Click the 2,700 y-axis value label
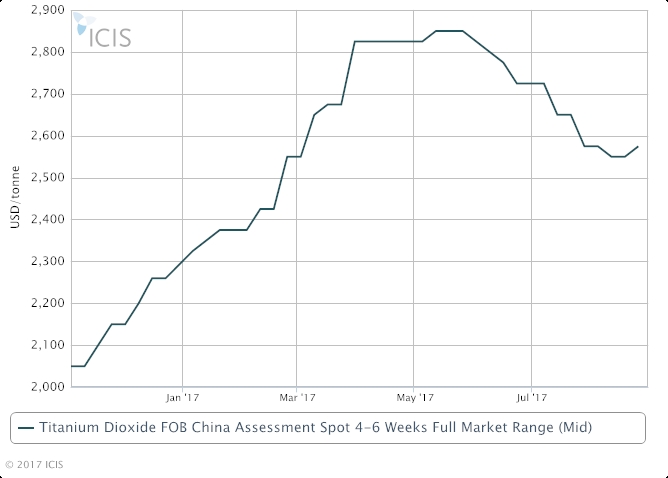 tap(49, 94)
